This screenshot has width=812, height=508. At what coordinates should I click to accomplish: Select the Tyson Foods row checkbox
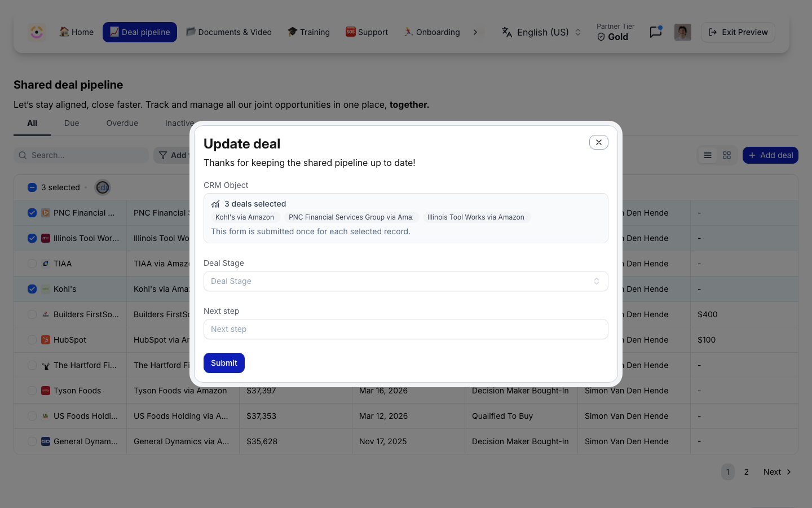point(32,391)
